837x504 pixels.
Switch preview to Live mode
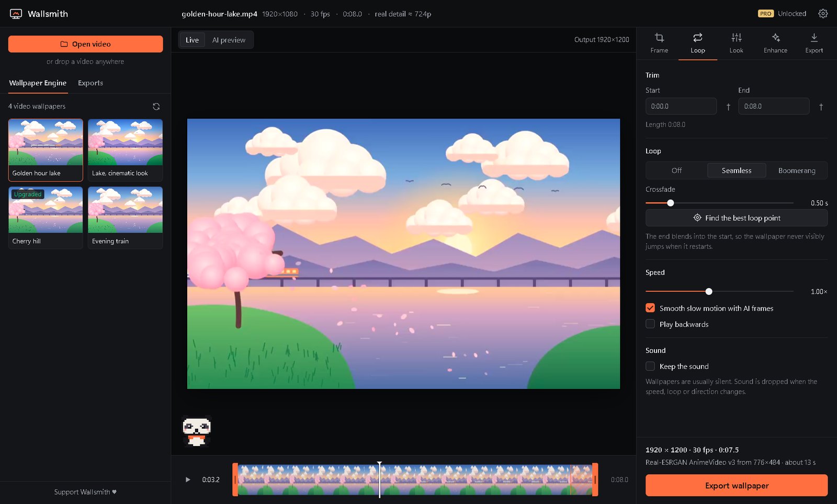[192, 40]
